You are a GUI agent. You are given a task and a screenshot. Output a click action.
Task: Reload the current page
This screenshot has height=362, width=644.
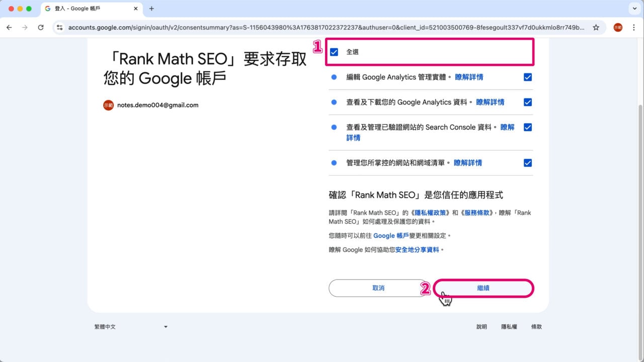click(41, 28)
